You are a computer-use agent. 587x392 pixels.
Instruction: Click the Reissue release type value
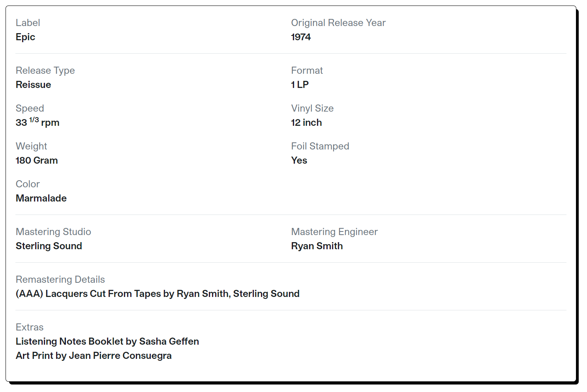tap(34, 85)
